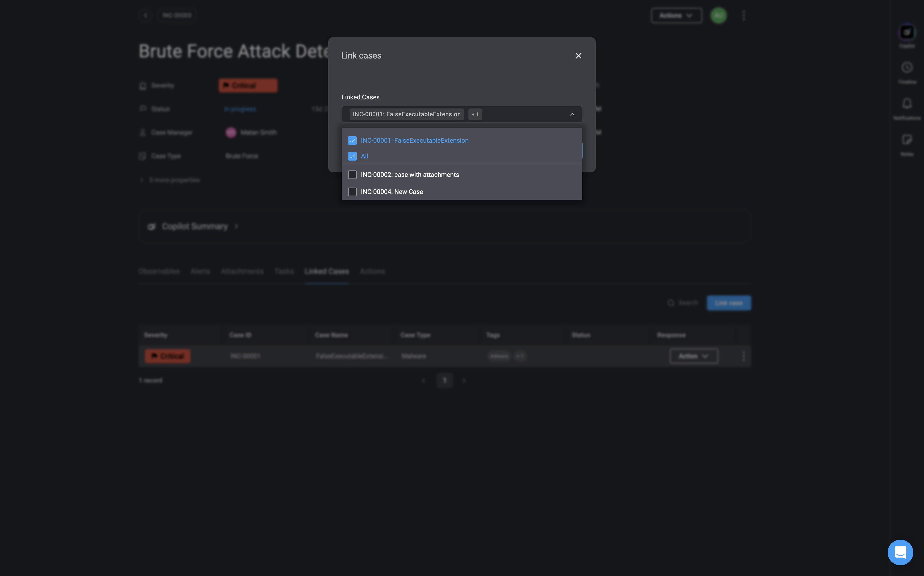Open the Timeline clock icon
This screenshot has width=924, height=576.
[x=907, y=68]
